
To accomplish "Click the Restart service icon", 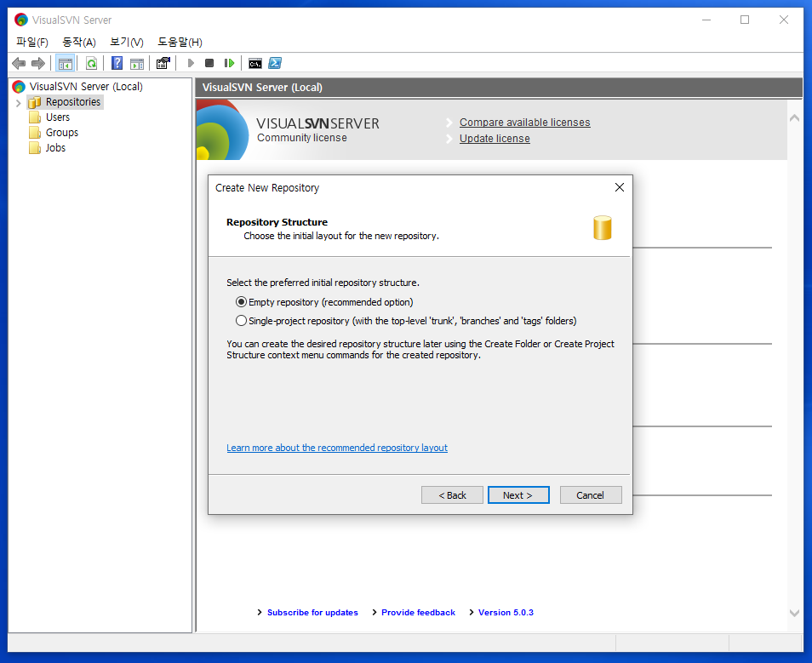I will pyautogui.click(x=229, y=63).
